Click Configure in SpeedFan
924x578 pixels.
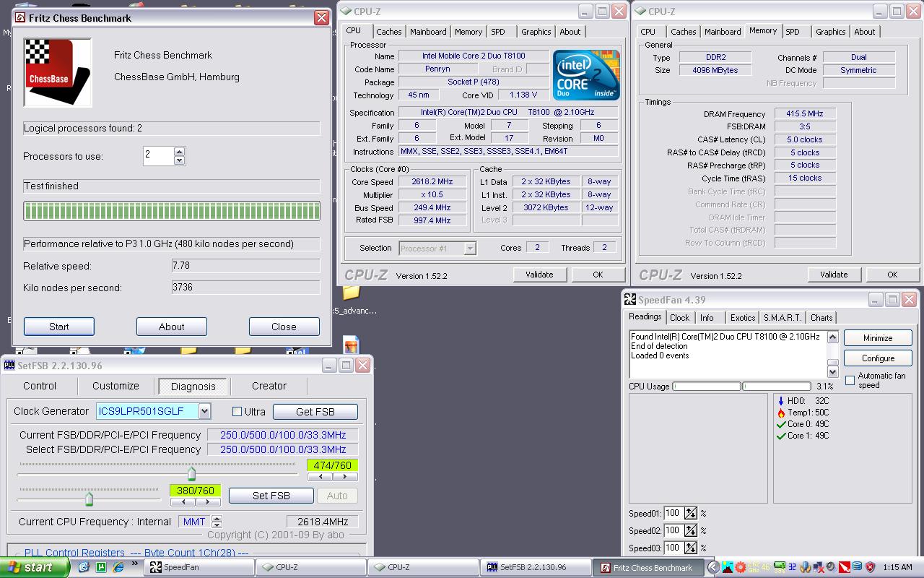click(878, 358)
